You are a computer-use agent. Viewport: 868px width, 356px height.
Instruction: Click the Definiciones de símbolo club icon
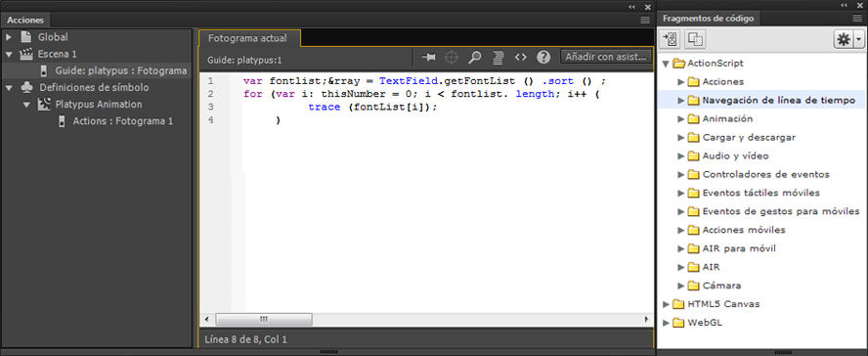tap(27, 87)
